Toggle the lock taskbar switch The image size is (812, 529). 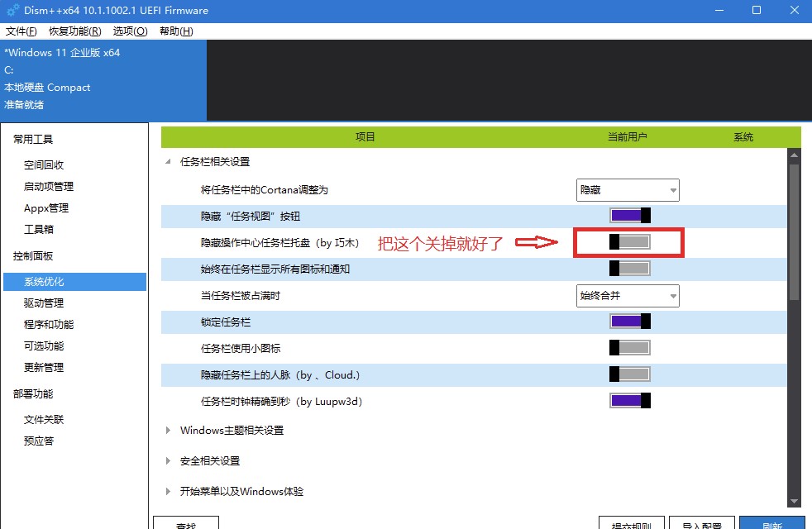coord(630,322)
